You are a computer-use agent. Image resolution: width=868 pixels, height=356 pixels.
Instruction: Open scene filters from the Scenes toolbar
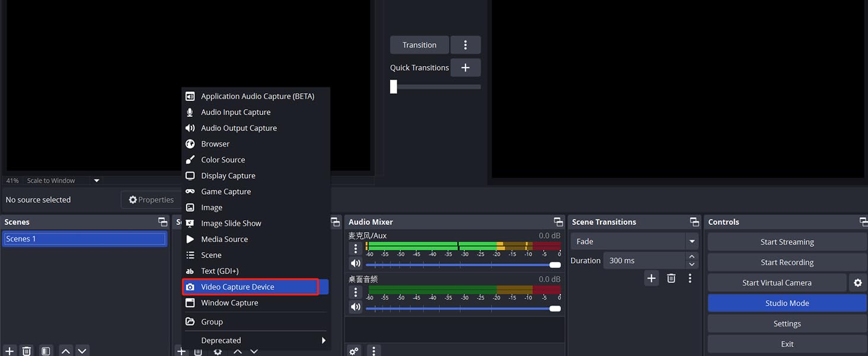coord(46,351)
